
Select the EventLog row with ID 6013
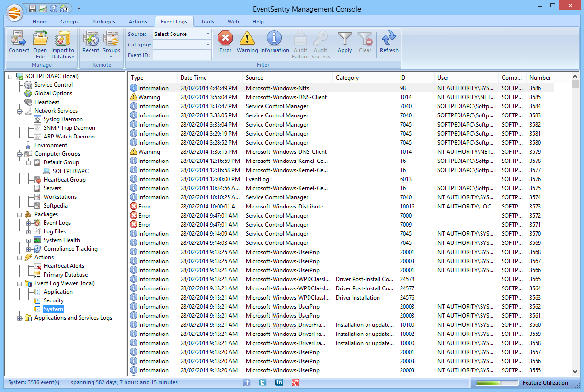point(341,179)
